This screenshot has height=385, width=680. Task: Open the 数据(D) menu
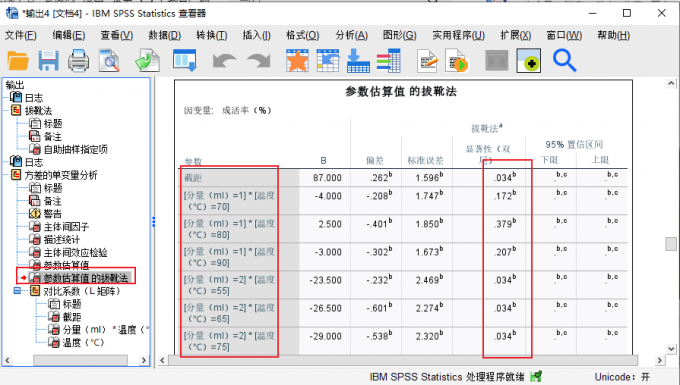[165, 35]
